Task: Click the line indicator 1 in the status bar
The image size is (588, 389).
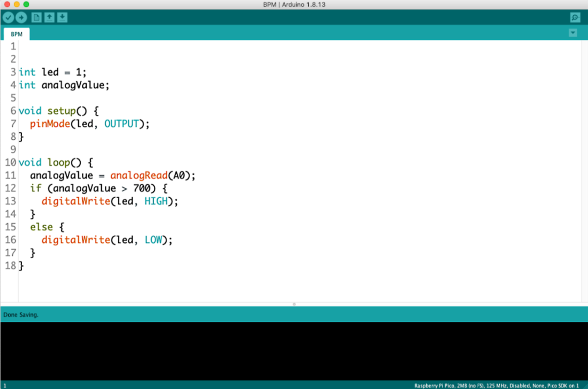Action: tap(4, 386)
